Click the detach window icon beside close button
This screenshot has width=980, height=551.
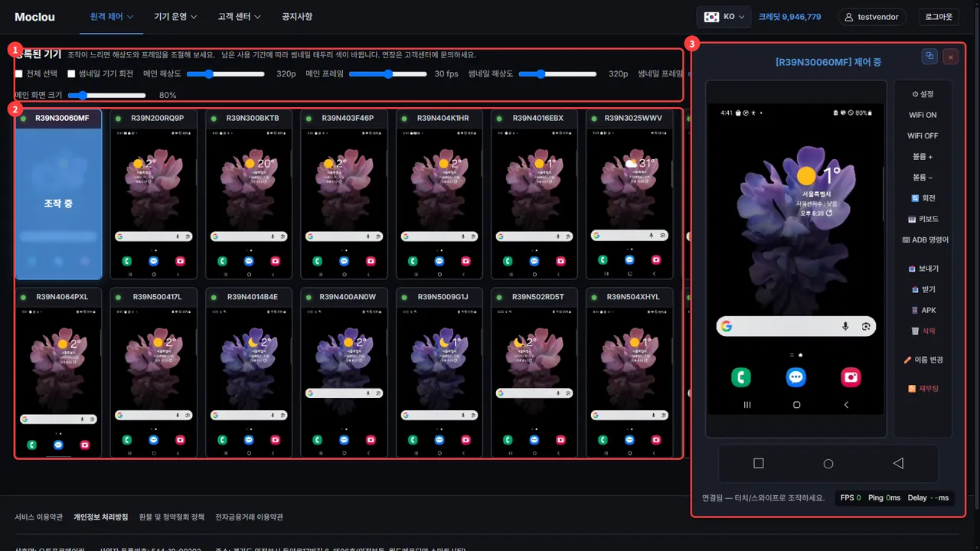[x=929, y=56]
